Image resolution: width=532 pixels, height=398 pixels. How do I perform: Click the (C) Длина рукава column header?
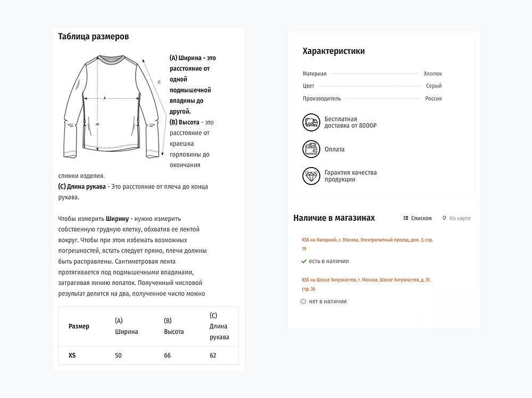[219, 326]
